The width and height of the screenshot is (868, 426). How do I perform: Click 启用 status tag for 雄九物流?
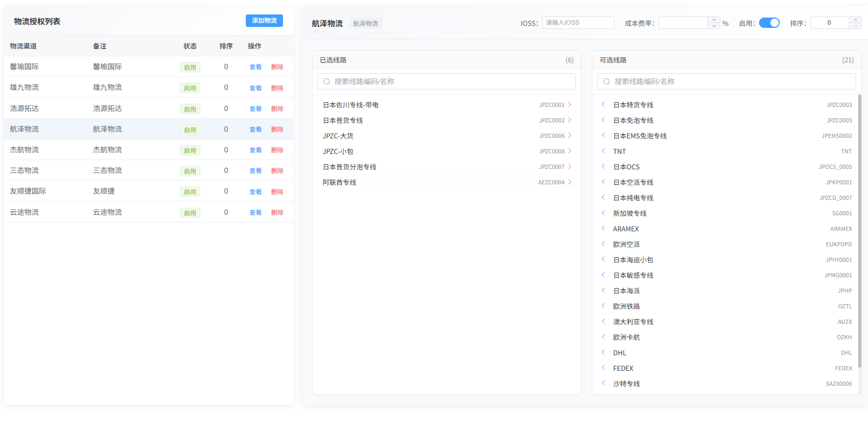click(190, 88)
